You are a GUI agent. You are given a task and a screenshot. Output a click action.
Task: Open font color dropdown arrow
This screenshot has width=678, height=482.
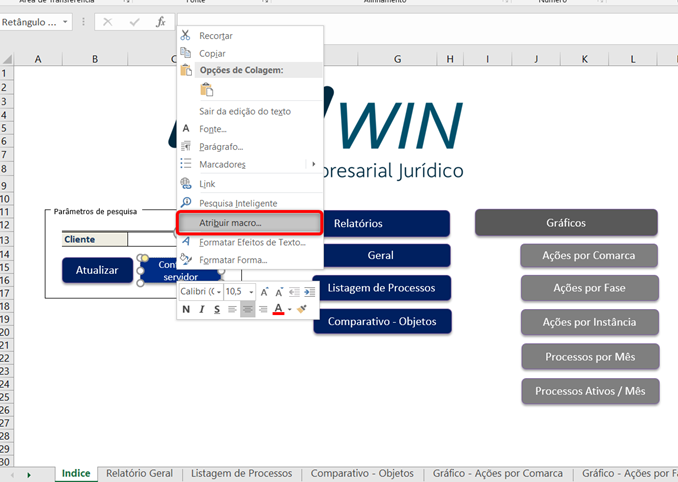coord(289,310)
